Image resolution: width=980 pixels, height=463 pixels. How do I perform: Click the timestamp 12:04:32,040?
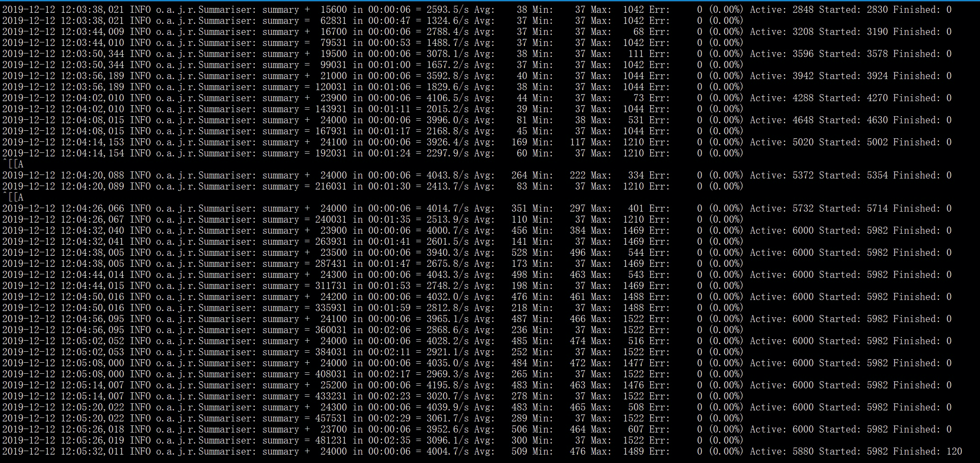92,231
